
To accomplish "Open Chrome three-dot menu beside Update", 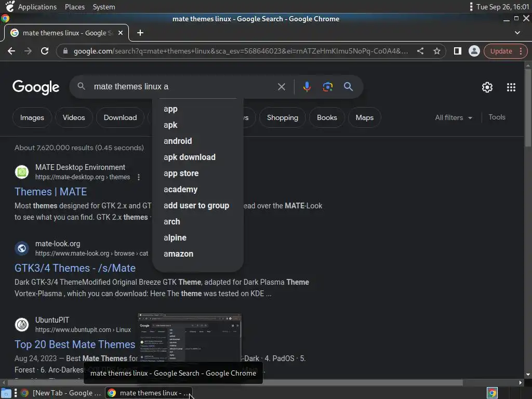I will click(521, 51).
